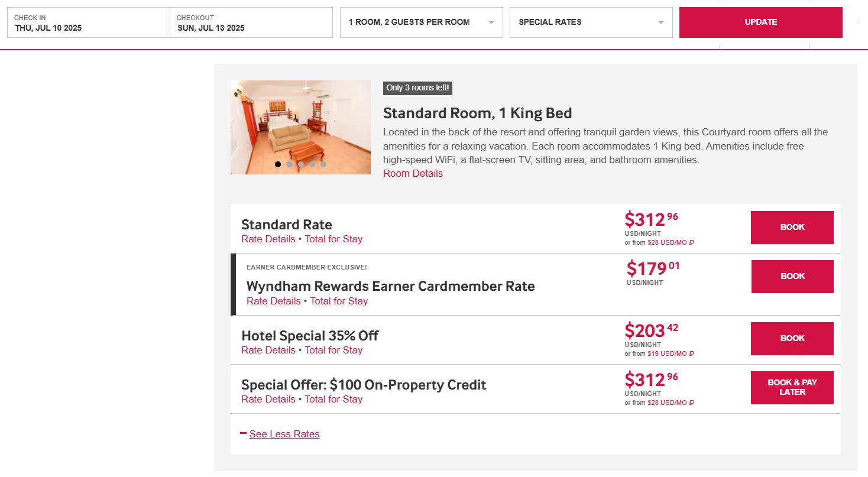The width and height of the screenshot is (868, 477).
Task: Open Room Details link
Action: point(413,173)
